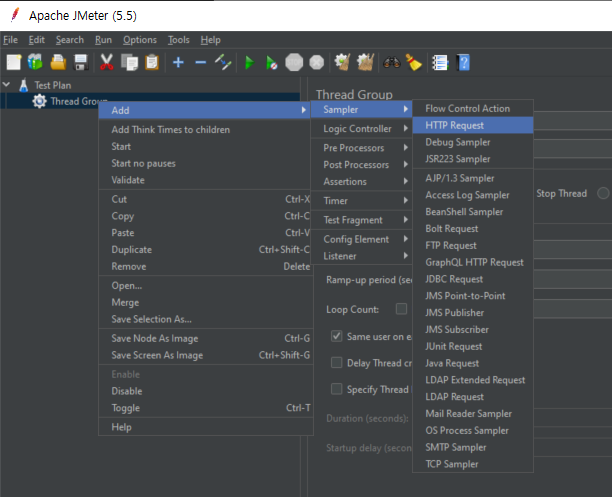Open the File menu
Screen dimensions: 612x497
pyautogui.click(x=10, y=40)
